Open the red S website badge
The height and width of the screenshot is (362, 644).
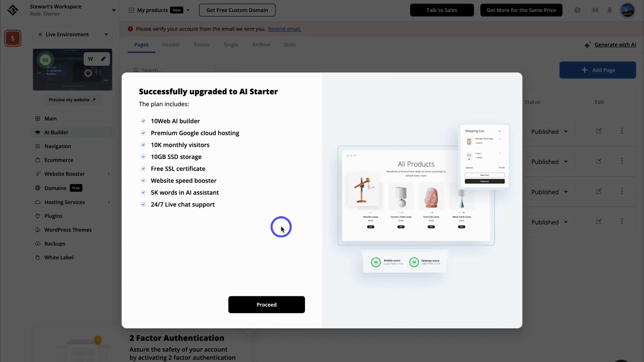(13, 38)
